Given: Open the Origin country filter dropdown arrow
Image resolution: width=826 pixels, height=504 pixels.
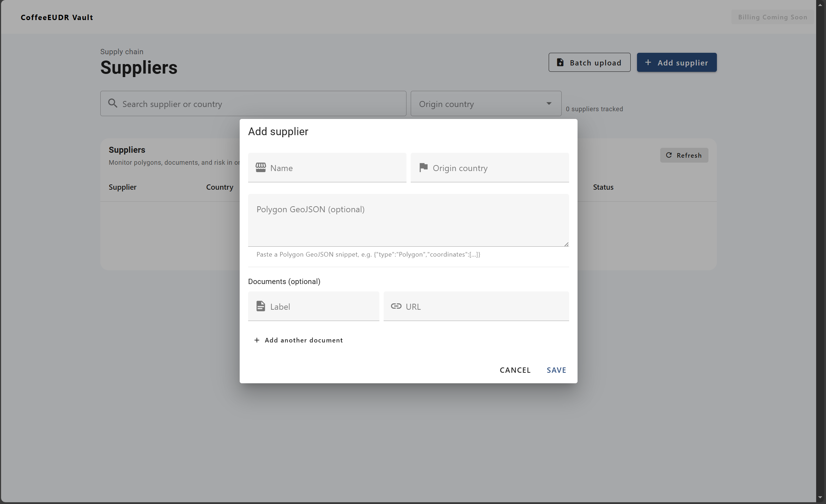Looking at the screenshot, I should [549, 103].
